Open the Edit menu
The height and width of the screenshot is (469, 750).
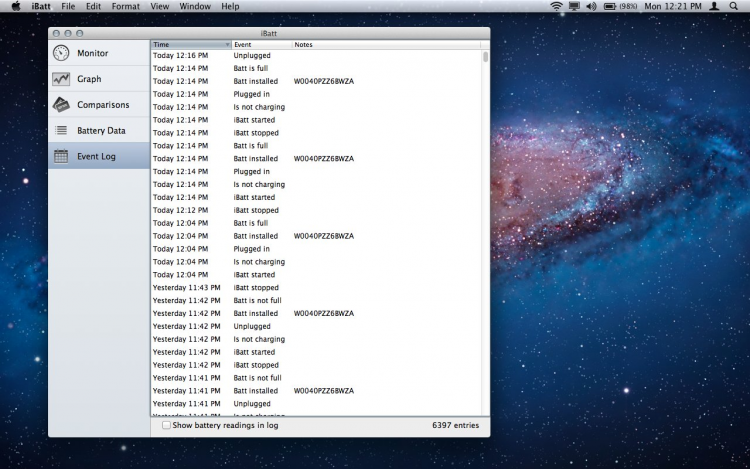tap(93, 6)
